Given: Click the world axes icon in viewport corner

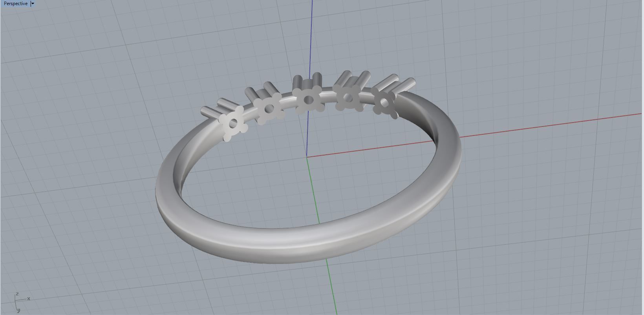Looking at the screenshot, I should click(22, 302).
